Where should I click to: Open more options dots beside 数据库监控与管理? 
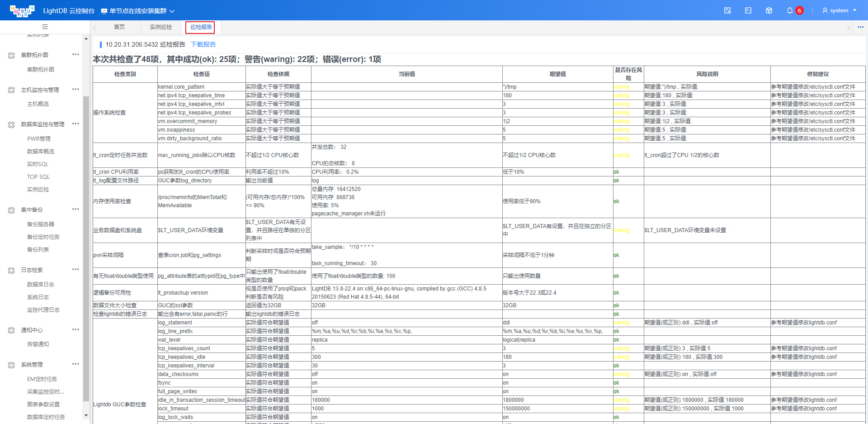75,124
